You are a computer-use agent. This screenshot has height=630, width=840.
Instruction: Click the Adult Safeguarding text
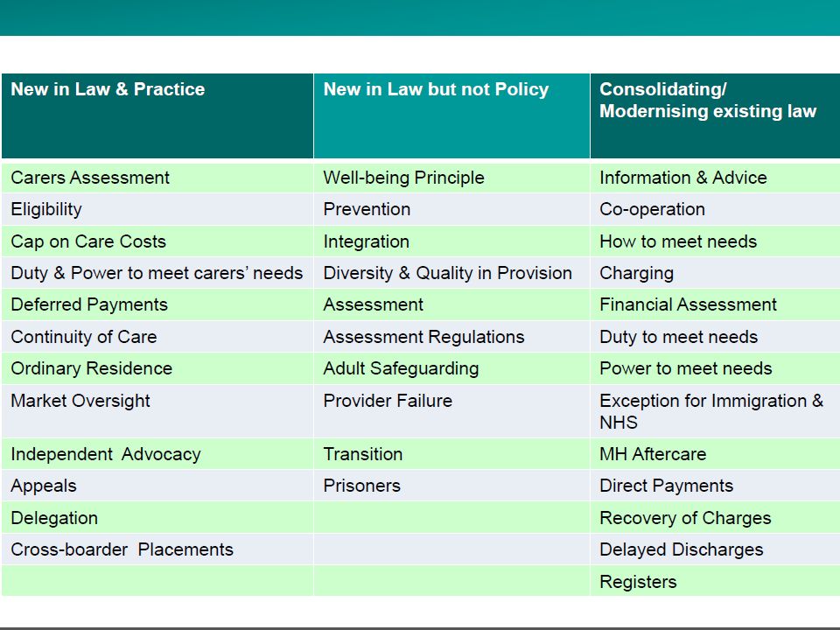pos(401,368)
